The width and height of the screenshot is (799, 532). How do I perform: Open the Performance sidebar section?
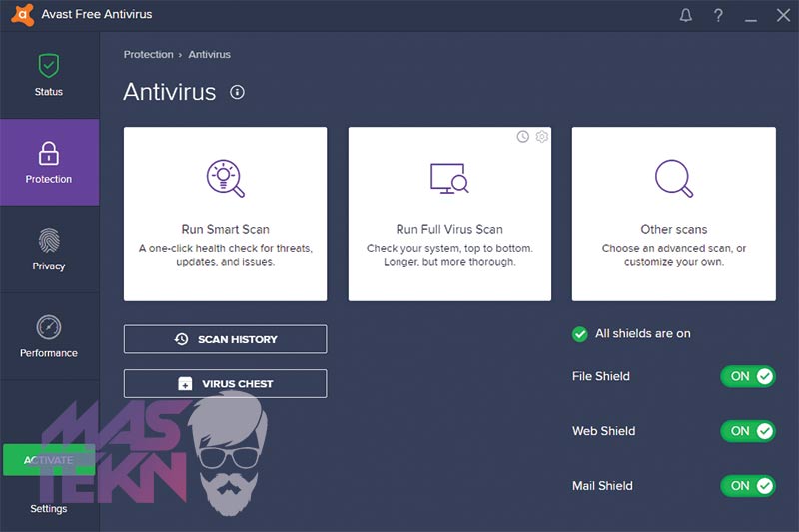(49, 336)
